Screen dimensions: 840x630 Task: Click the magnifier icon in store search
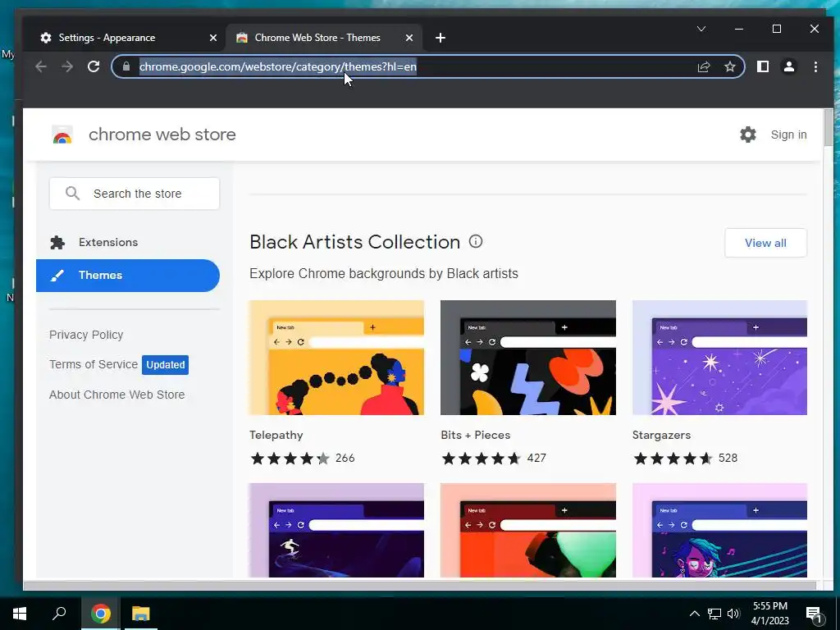(72, 194)
